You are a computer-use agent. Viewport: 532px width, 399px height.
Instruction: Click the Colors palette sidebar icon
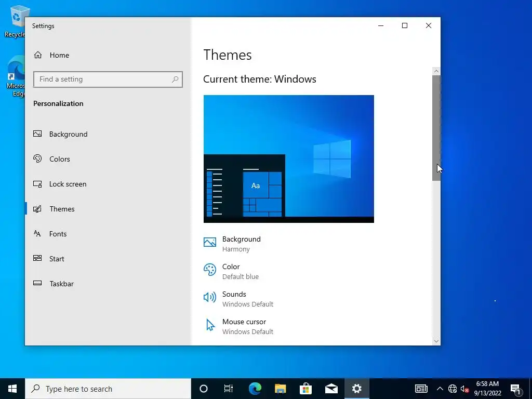[x=37, y=158]
